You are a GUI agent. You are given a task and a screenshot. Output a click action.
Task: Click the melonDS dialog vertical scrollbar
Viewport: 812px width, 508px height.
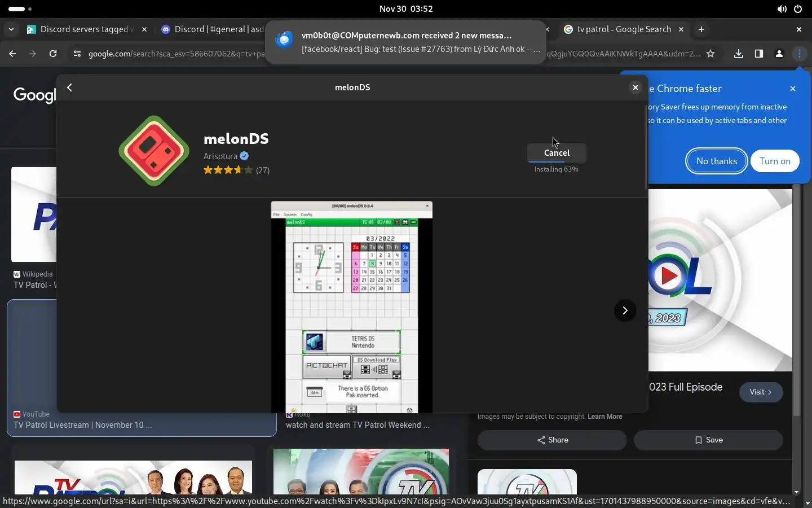coord(646,147)
